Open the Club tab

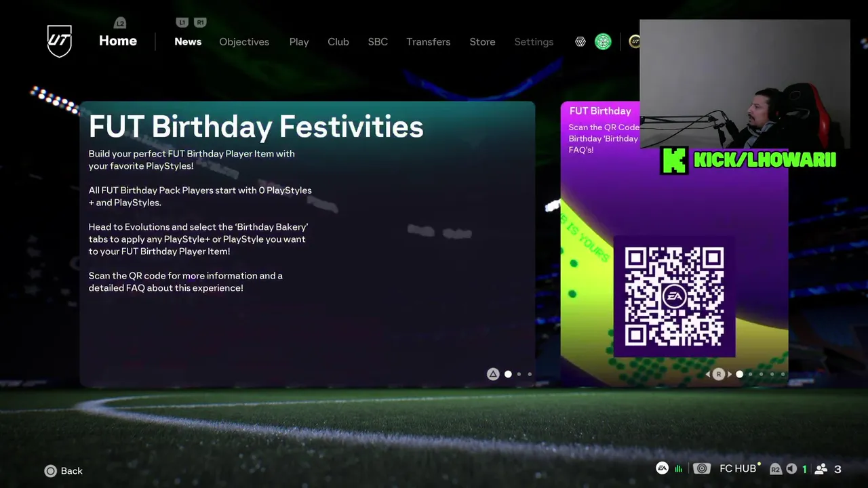tap(338, 42)
